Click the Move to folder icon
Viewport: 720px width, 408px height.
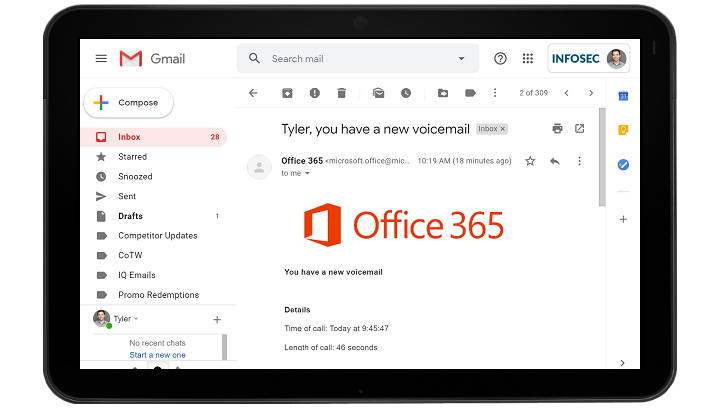443,93
